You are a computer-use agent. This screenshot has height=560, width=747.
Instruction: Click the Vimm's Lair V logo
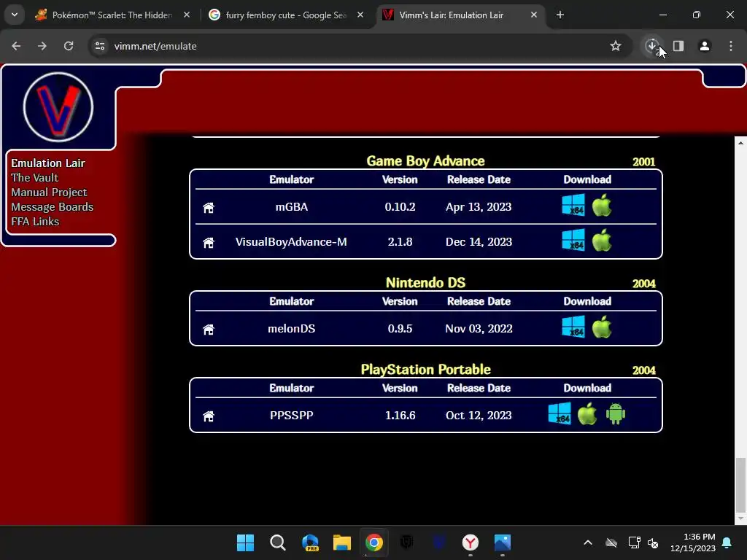58,107
